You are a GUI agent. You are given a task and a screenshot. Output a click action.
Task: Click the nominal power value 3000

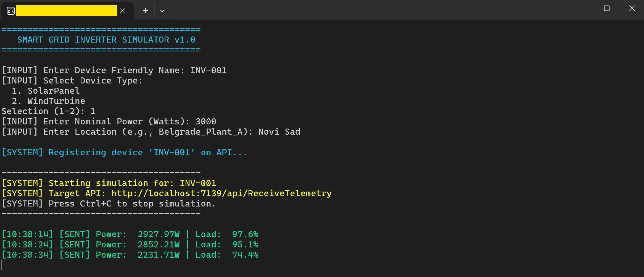[206, 122]
